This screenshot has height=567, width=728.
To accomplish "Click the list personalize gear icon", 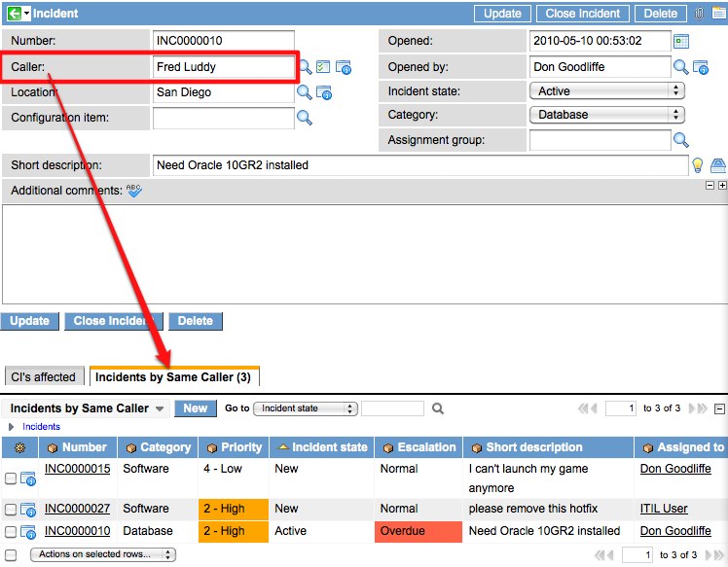I will pyautogui.click(x=20, y=448).
